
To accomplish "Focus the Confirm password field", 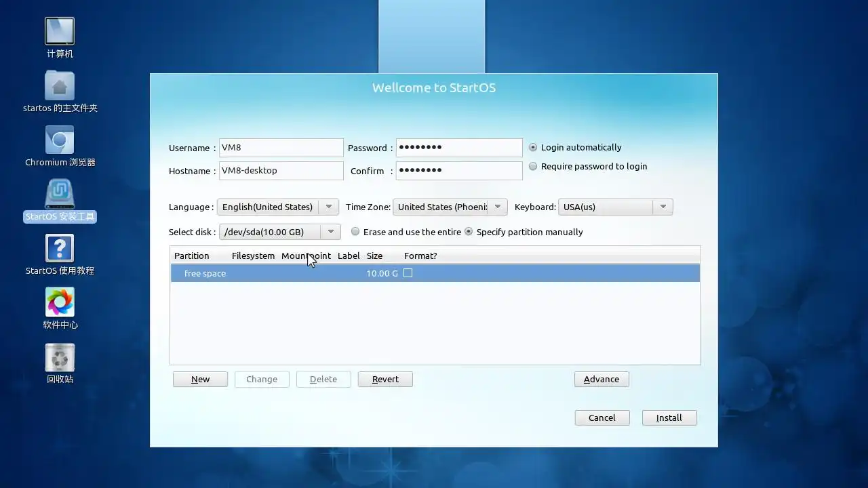I will coord(459,171).
